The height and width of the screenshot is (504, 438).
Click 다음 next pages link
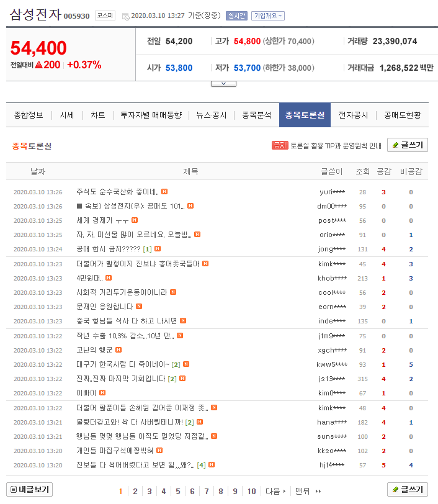[275, 492]
